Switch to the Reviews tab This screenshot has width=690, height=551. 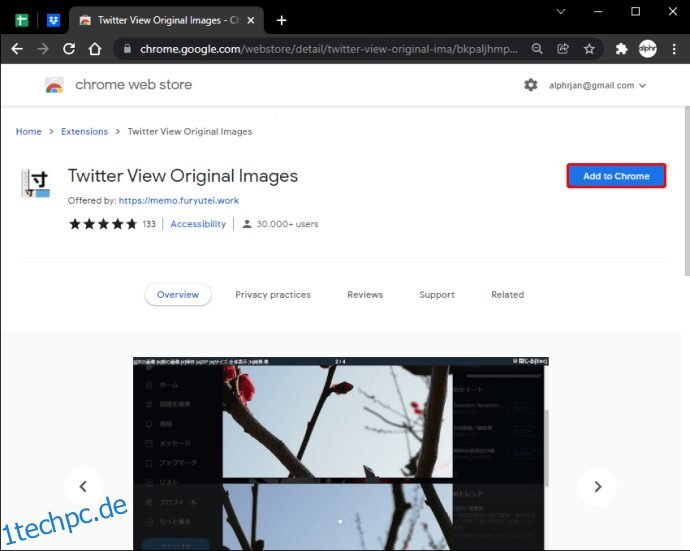pos(365,295)
